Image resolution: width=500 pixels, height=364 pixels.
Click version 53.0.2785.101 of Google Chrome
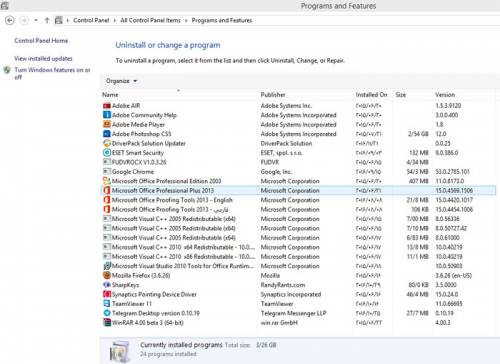[x=452, y=172]
